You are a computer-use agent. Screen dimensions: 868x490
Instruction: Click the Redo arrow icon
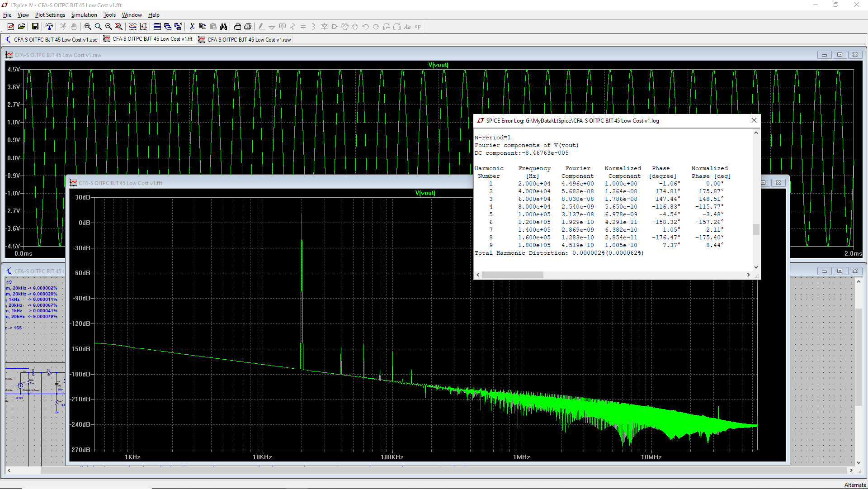tap(376, 27)
